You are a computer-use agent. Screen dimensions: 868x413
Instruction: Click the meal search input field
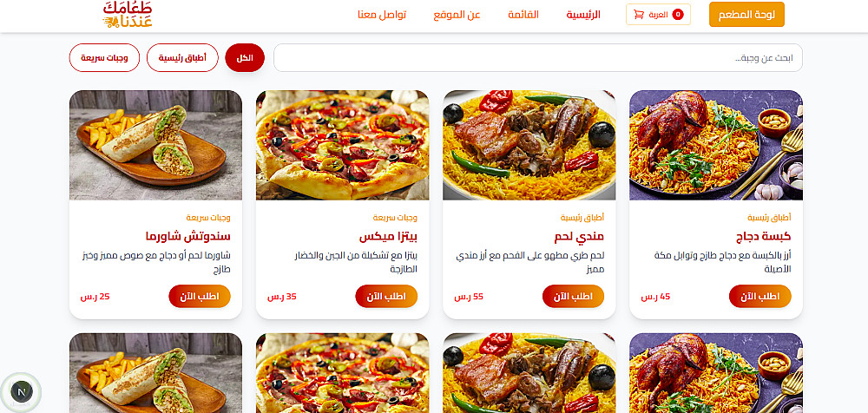click(538, 57)
